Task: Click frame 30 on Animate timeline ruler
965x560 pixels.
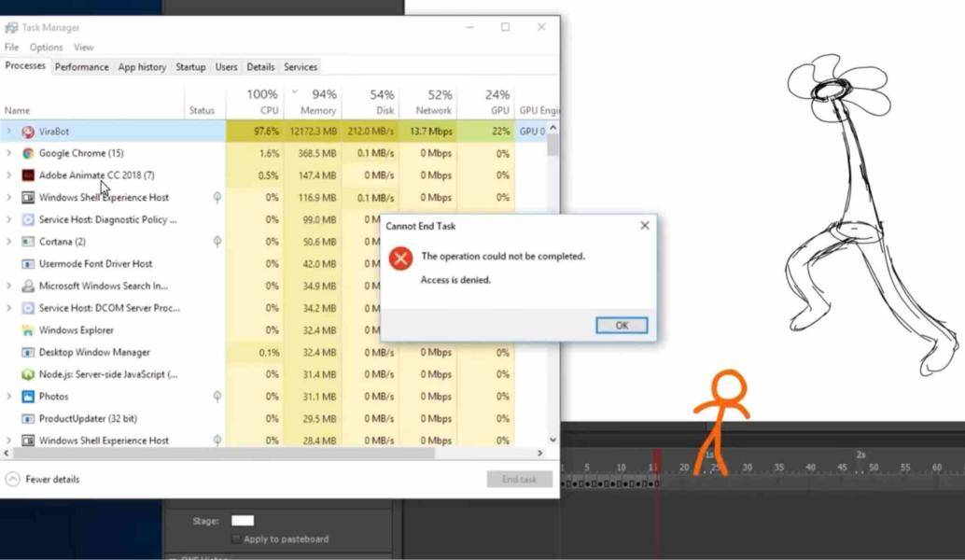Action: pyautogui.click(x=748, y=468)
